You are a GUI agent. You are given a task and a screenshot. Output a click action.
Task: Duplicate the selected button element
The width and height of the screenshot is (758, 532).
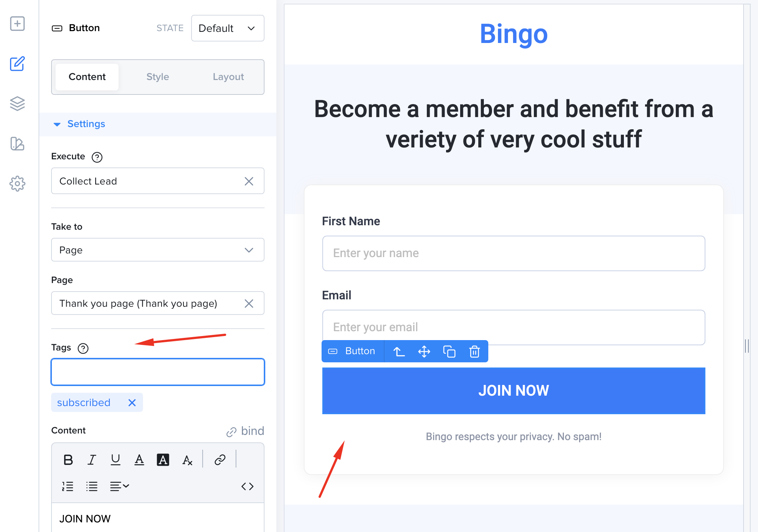pos(449,351)
